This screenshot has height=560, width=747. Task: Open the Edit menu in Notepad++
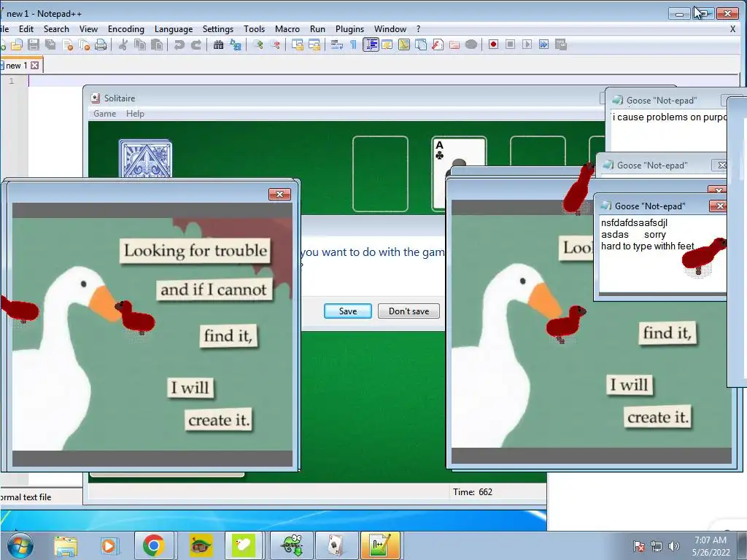(x=26, y=29)
